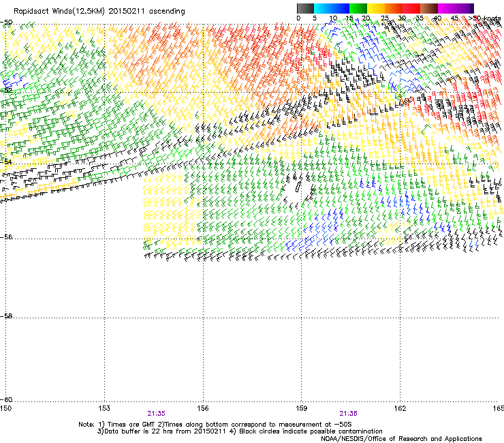This screenshot has height=443, width=504.
Task: Click the brown 35-40 knots legend swatch
Action: (x=429, y=8)
